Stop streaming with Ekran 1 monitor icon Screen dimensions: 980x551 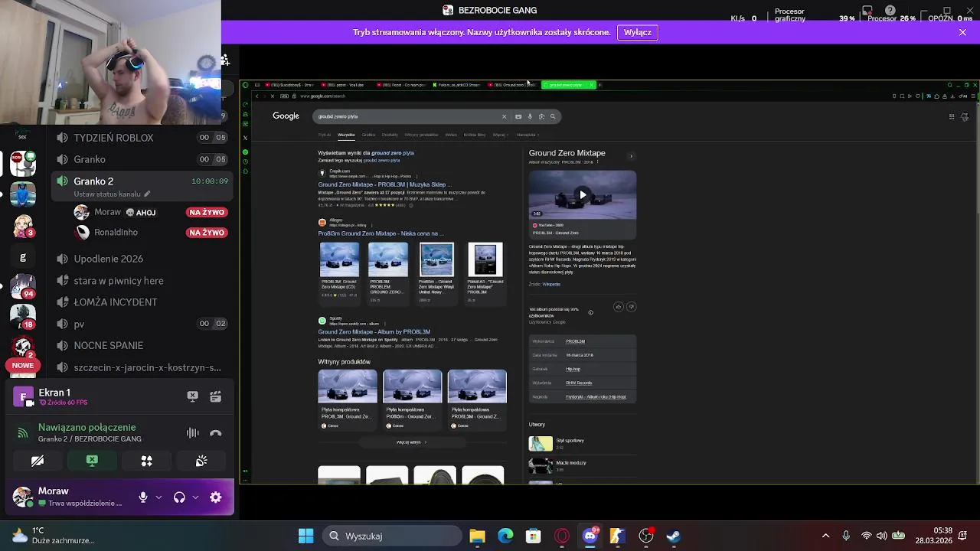192,396
